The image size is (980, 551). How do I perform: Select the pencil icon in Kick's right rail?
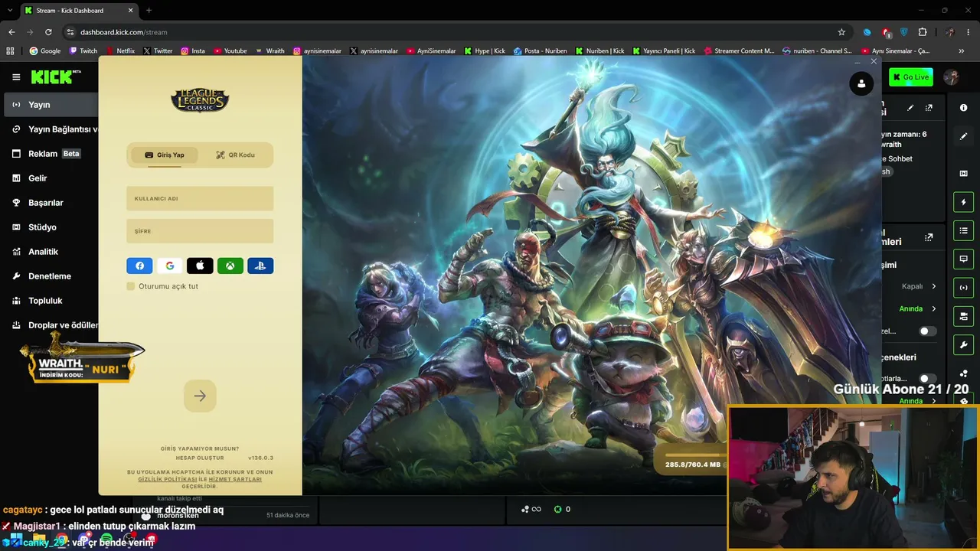[964, 136]
